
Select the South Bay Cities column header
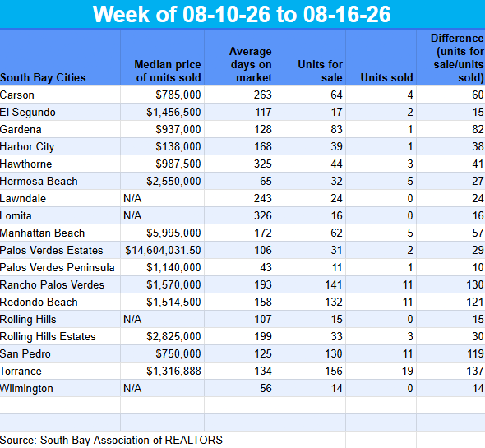pos(60,58)
